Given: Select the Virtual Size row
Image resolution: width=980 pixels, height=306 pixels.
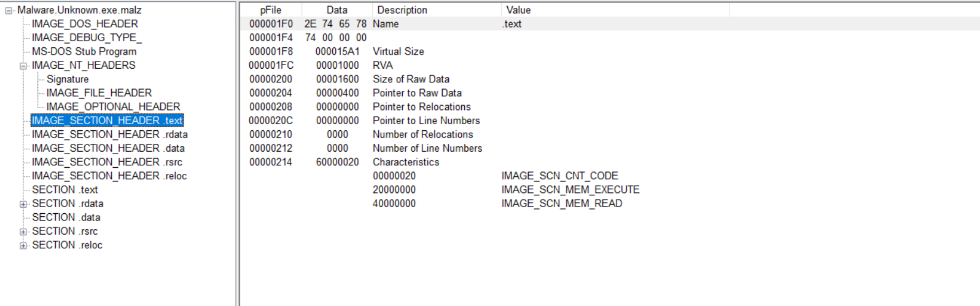Looking at the screenshot, I should (x=398, y=52).
